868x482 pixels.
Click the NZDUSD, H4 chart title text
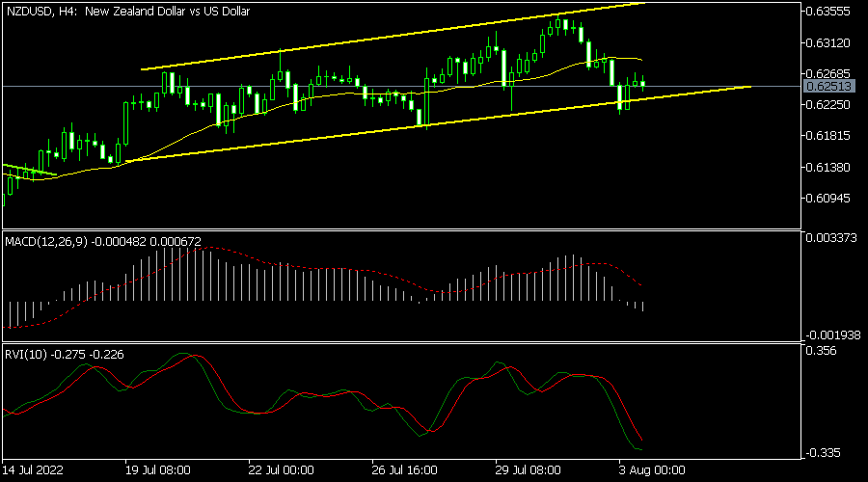click(x=128, y=11)
